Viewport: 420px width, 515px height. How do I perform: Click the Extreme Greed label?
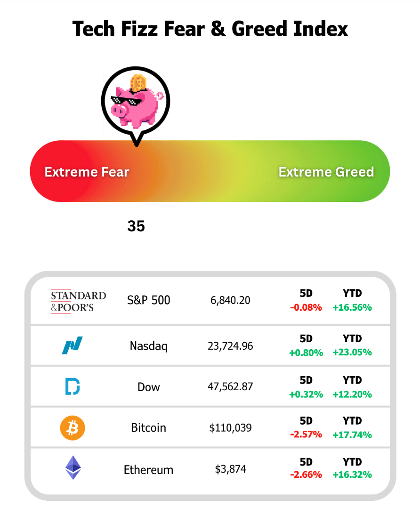pyautogui.click(x=326, y=172)
